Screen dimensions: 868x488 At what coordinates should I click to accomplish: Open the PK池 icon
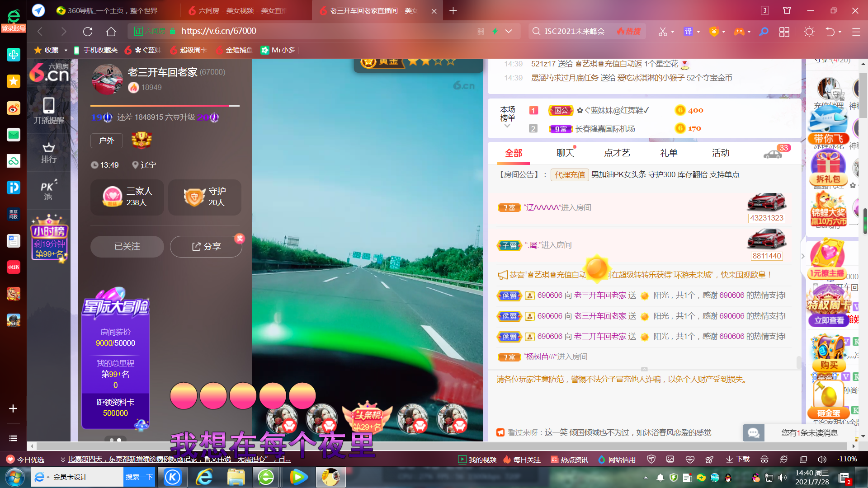point(48,190)
